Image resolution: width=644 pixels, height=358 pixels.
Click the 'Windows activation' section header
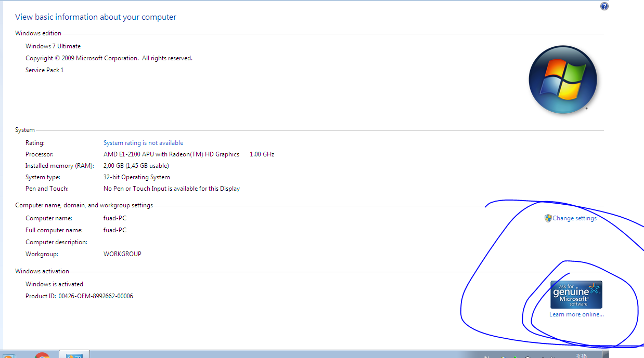[x=42, y=271]
